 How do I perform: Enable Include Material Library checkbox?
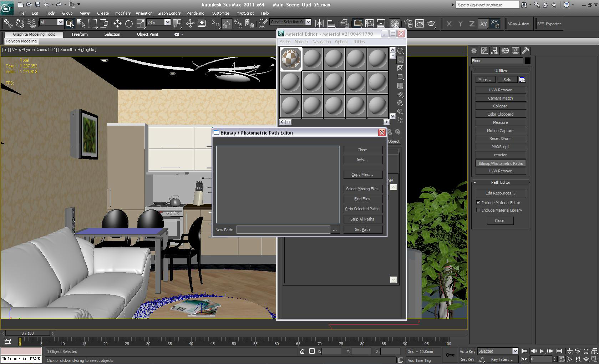(x=478, y=210)
